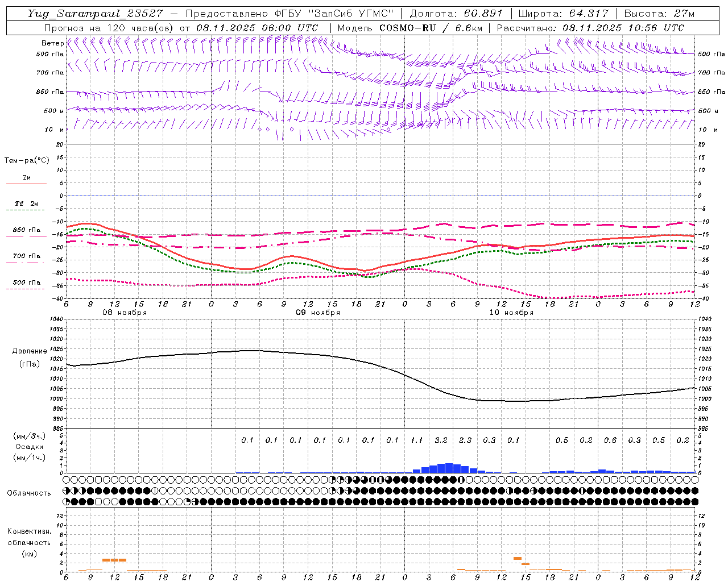Select the 'Долгота: 60.891' header field
This screenshot has width=728, height=582.
tap(456, 14)
